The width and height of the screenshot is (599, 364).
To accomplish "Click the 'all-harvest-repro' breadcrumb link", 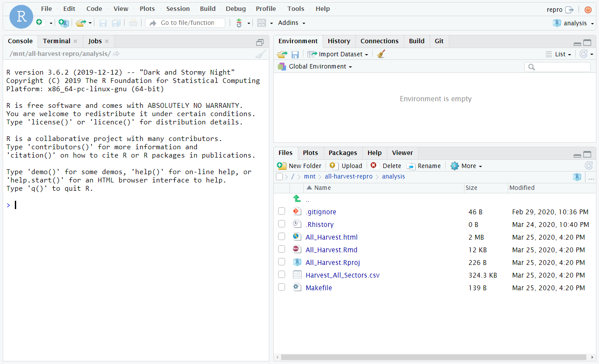I will pyautogui.click(x=349, y=177).
